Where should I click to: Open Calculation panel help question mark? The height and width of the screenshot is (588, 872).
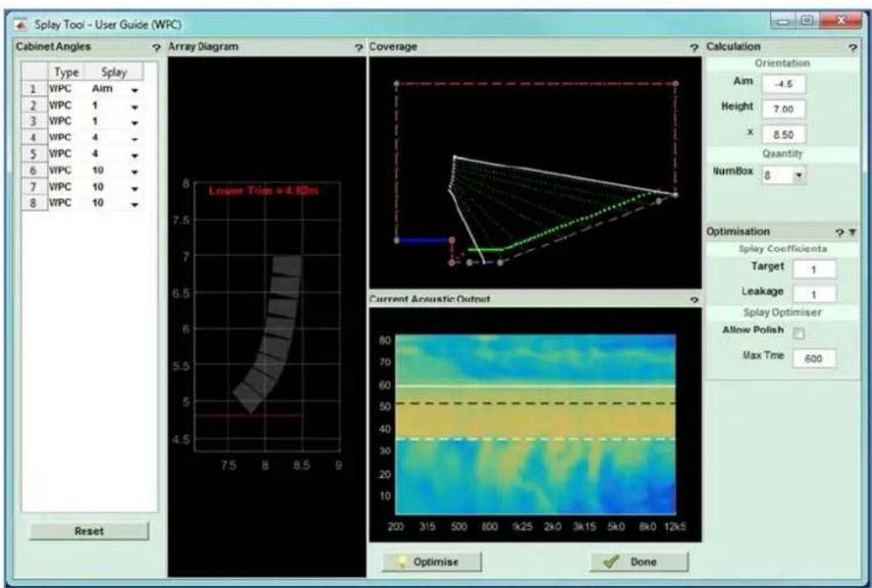tap(854, 48)
